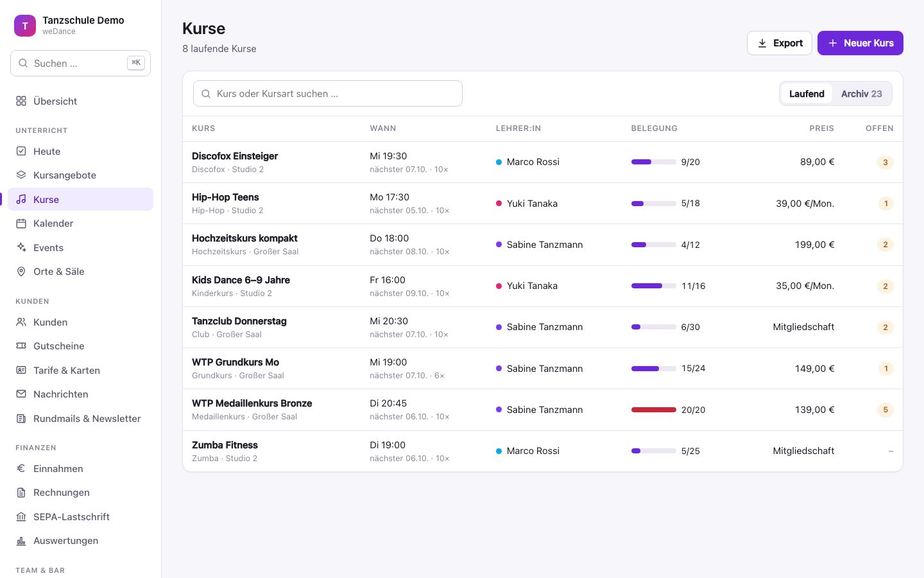Click open badge 3 for Discofox Einsteiger
Screen dimensions: 924x578
click(x=886, y=162)
